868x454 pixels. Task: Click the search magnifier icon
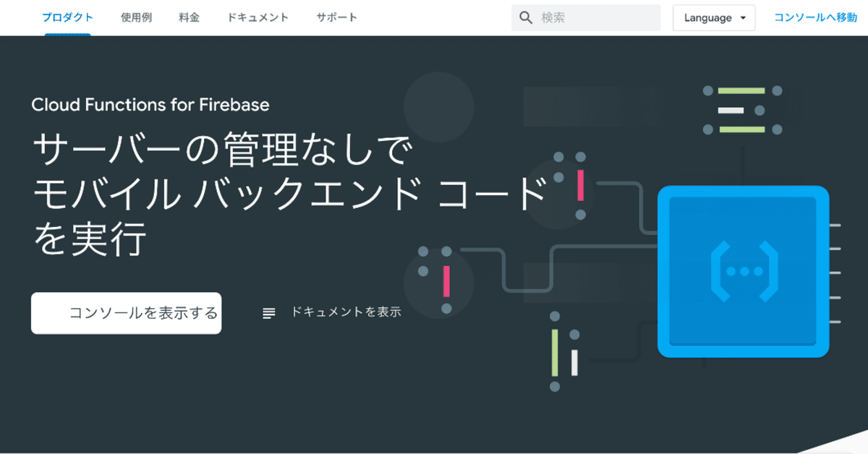pyautogui.click(x=526, y=18)
